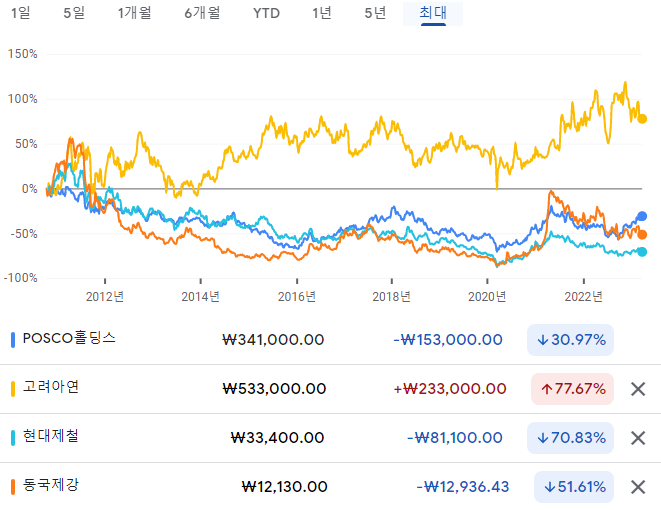Remove 고려아연 from the comparison
The height and width of the screenshot is (510, 661).
(x=638, y=389)
